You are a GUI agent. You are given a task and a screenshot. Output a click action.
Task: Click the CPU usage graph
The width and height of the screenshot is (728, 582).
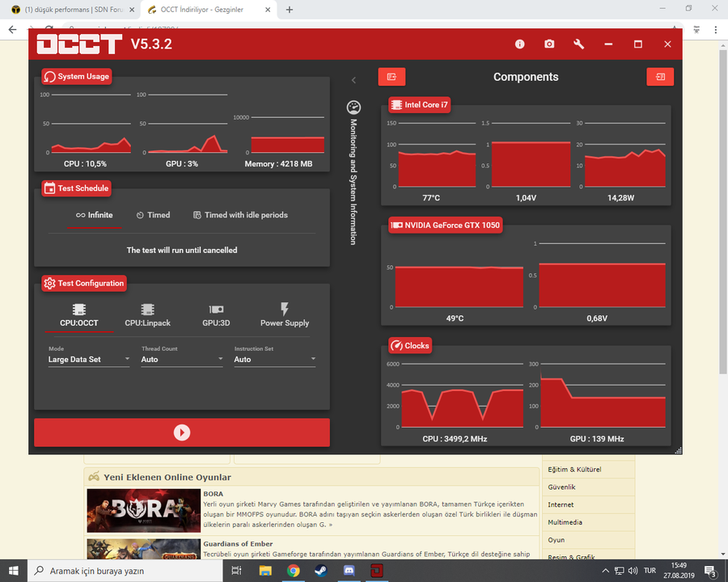[x=91, y=124]
